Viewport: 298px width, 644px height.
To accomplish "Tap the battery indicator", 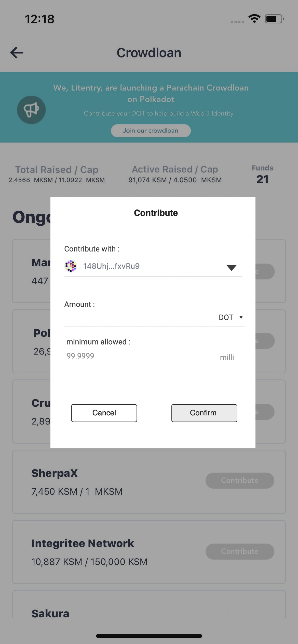I will click(x=273, y=18).
